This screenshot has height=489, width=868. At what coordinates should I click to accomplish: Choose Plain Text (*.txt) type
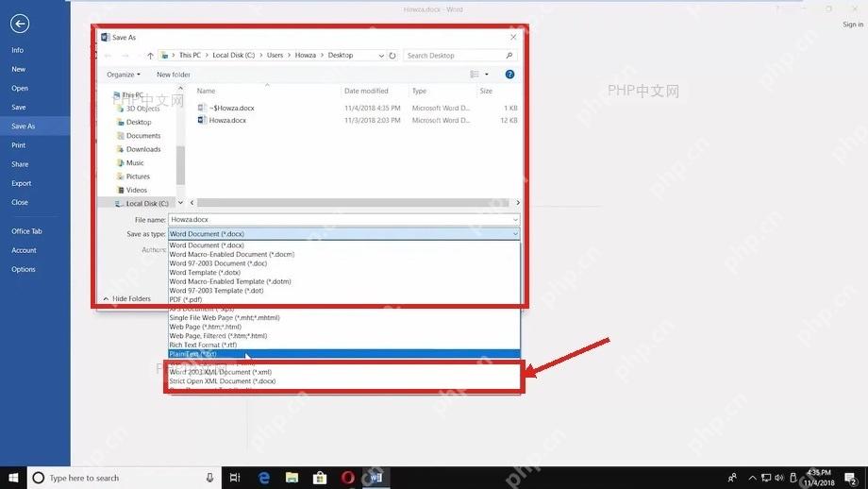[x=343, y=354]
